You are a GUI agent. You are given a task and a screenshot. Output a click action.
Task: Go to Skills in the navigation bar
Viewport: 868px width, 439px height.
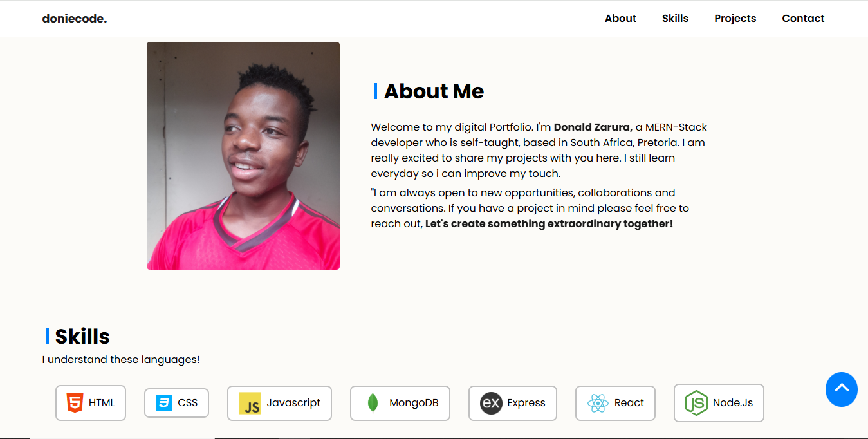pos(675,19)
